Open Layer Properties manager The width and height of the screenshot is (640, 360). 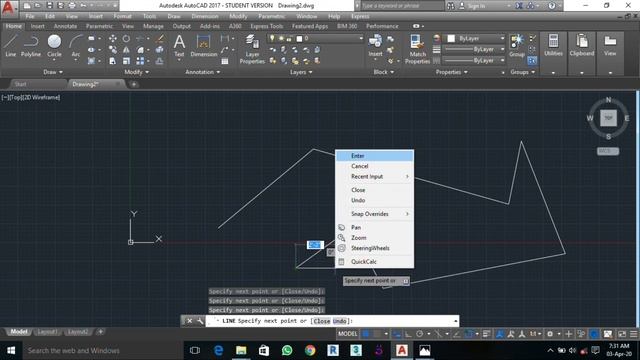pyautogui.click(x=252, y=49)
